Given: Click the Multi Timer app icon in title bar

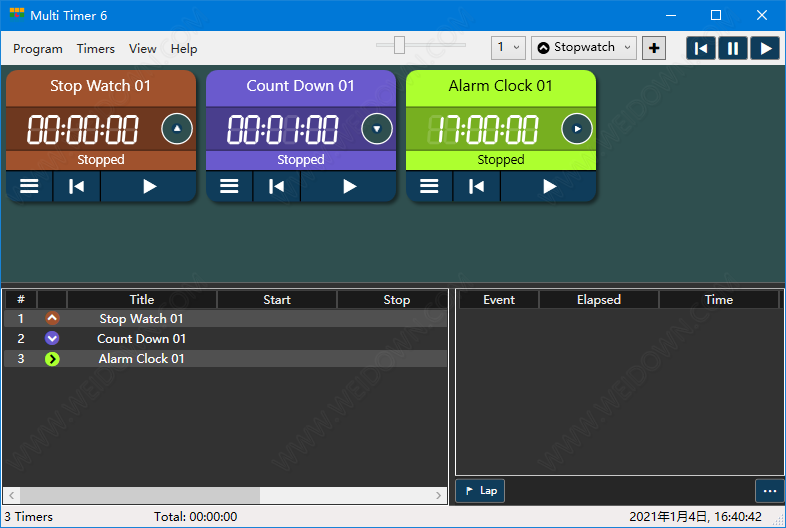Looking at the screenshot, I should tap(17, 14).
